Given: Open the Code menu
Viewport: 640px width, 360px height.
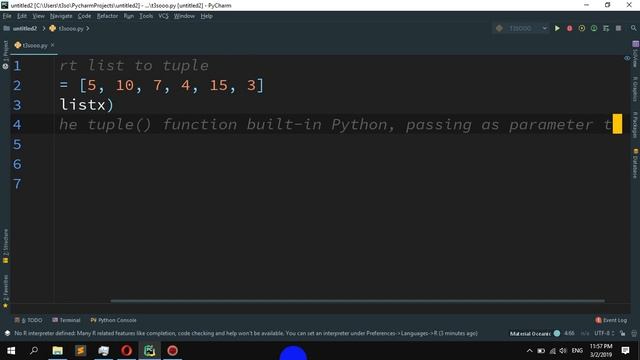Looking at the screenshot, I should 84,16.
